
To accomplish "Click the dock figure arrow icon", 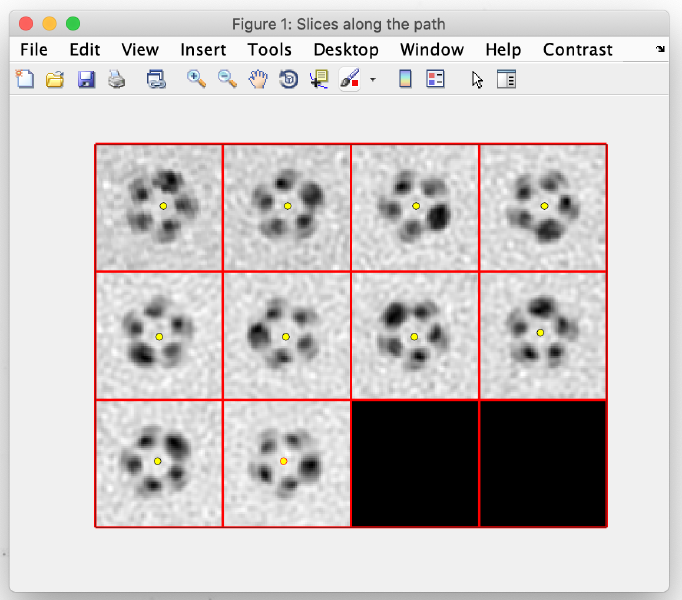I will pos(660,49).
